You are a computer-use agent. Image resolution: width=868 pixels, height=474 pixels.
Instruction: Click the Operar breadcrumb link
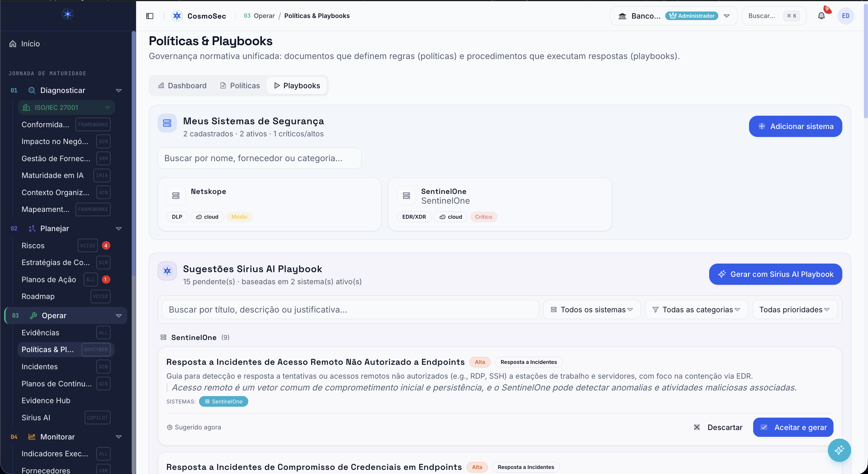(x=264, y=16)
